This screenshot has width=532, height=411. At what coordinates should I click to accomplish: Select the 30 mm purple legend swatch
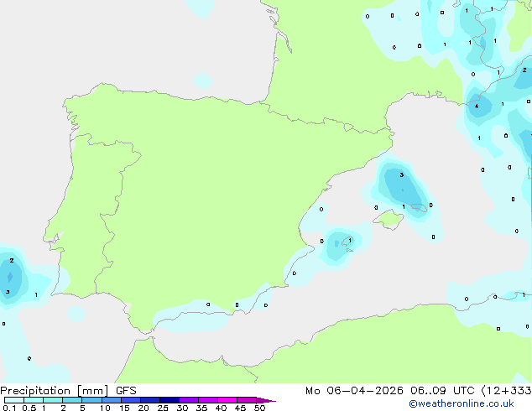pyautogui.click(x=189, y=400)
